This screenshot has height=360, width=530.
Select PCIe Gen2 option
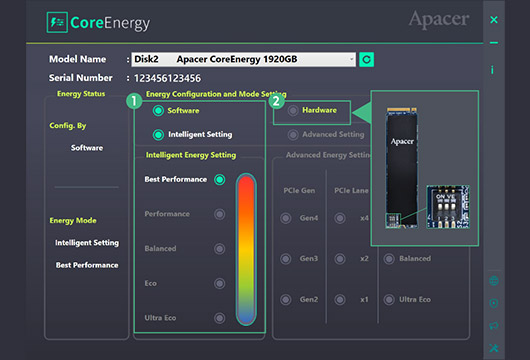(286, 299)
